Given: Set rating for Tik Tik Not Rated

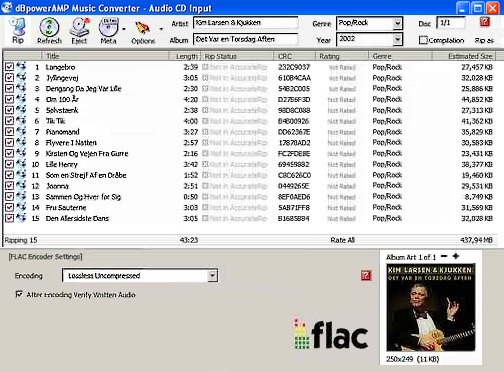Looking at the screenshot, I should 342,121.
